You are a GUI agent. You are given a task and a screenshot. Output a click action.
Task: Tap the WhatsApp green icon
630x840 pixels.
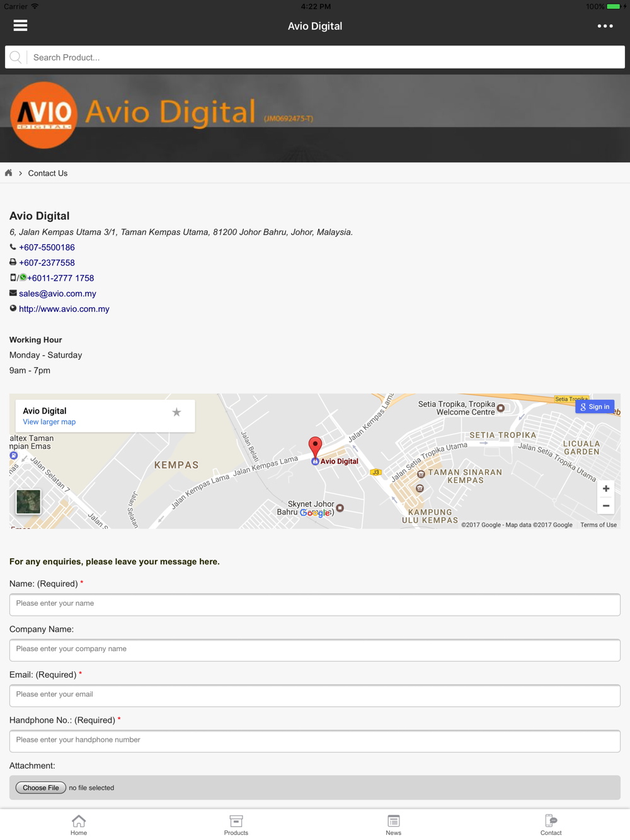coord(23,278)
